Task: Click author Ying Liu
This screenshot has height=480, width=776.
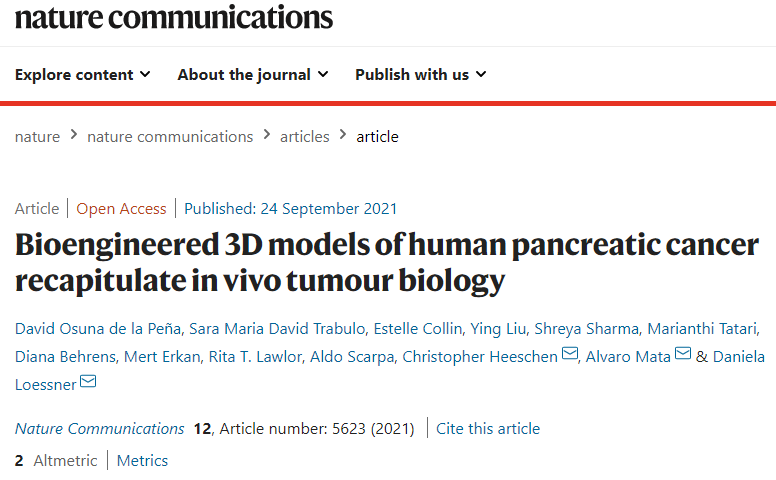Action: click(498, 329)
